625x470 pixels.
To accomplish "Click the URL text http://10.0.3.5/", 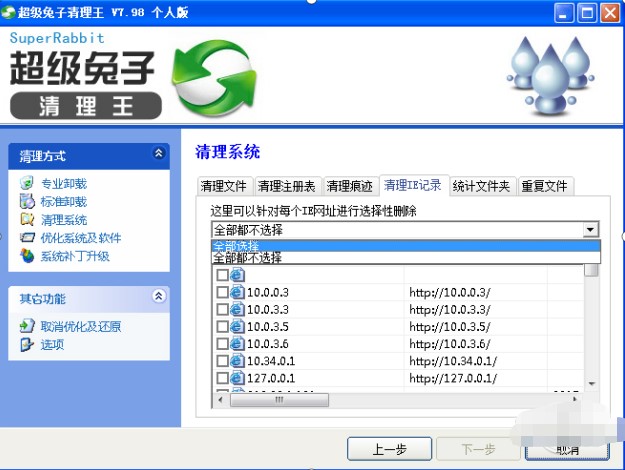I will point(450,326).
